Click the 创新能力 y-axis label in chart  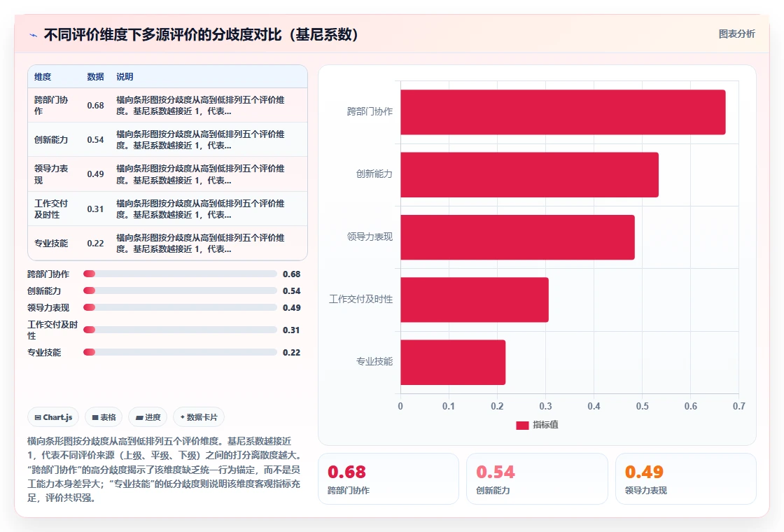click(374, 174)
